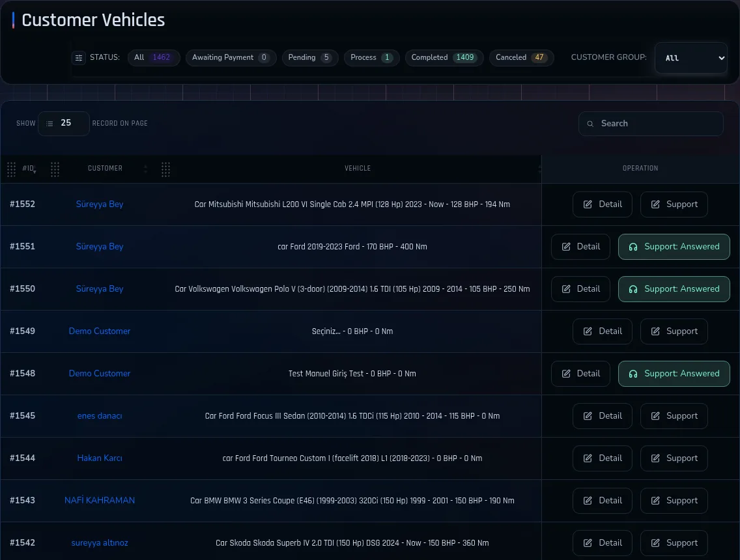Click the headset icon in row #1551 support button
The width and height of the screenshot is (740, 560).
point(633,247)
